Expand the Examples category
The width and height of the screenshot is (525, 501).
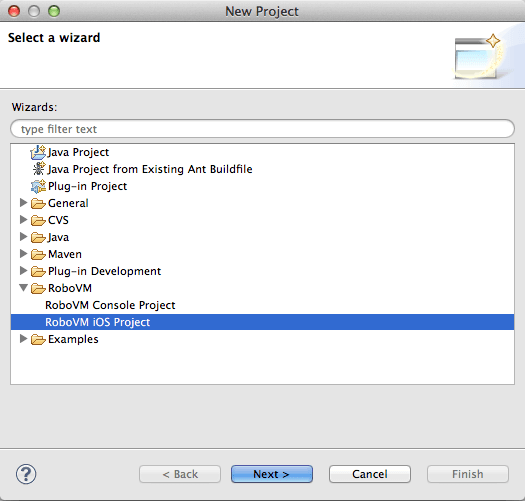coord(23,339)
